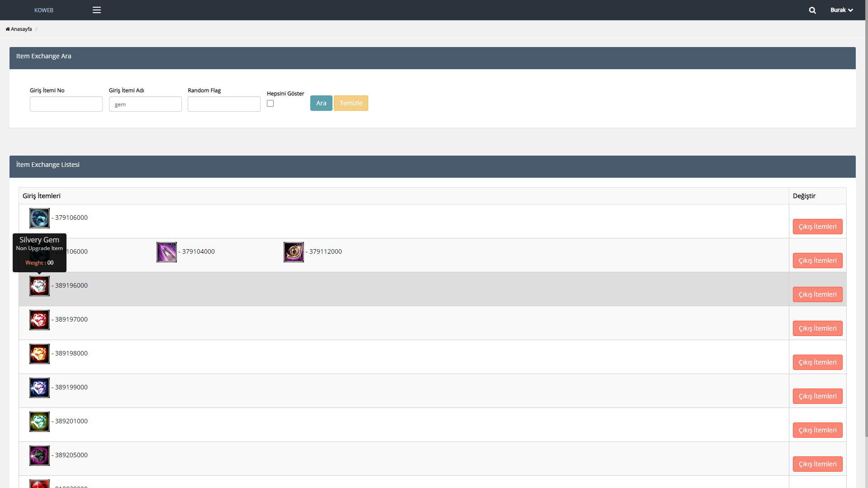Open Çıkış İtemleri for 389199000 row

coord(817,396)
